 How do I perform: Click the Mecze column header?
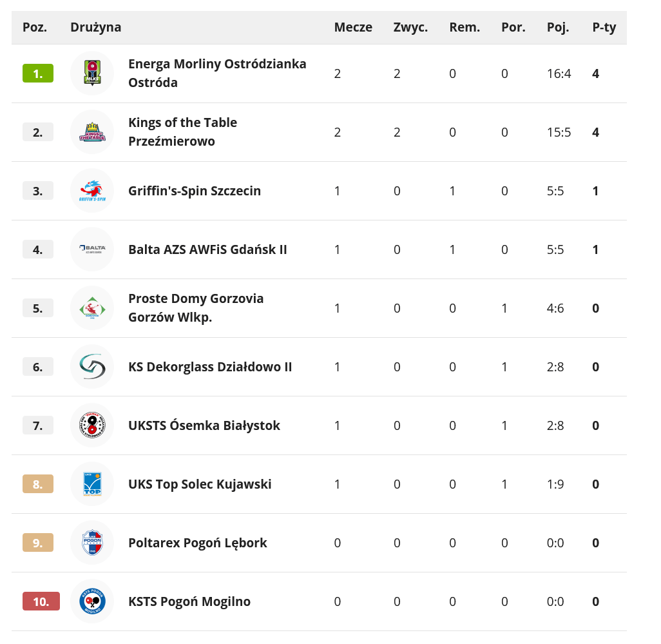[353, 27]
